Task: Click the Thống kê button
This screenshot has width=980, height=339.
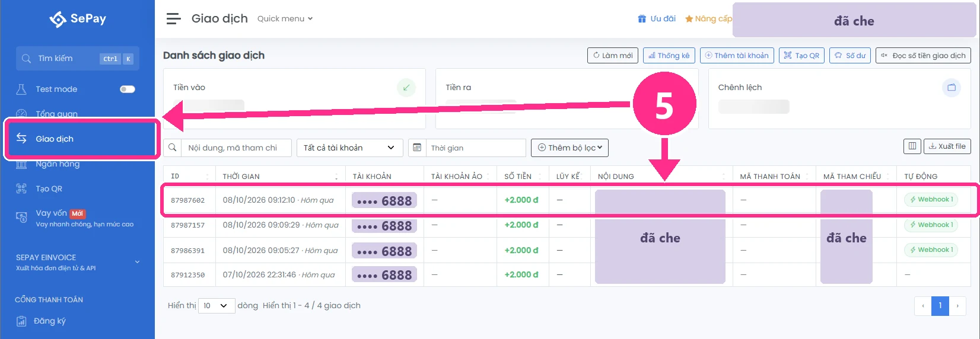Action: [x=669, y=55]
